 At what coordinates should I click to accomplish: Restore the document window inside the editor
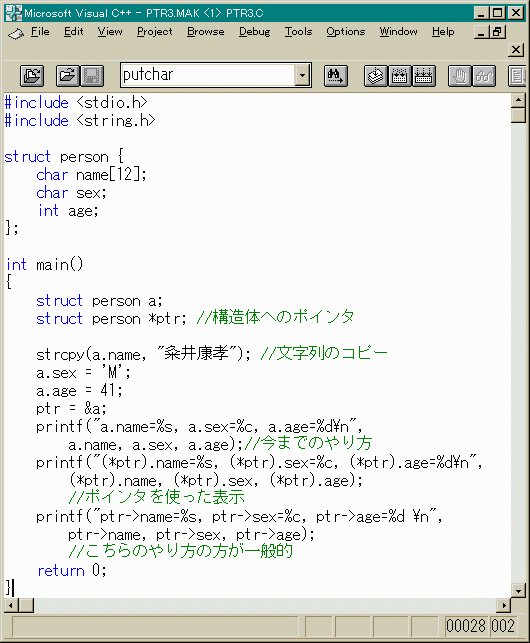pos(497,32)
